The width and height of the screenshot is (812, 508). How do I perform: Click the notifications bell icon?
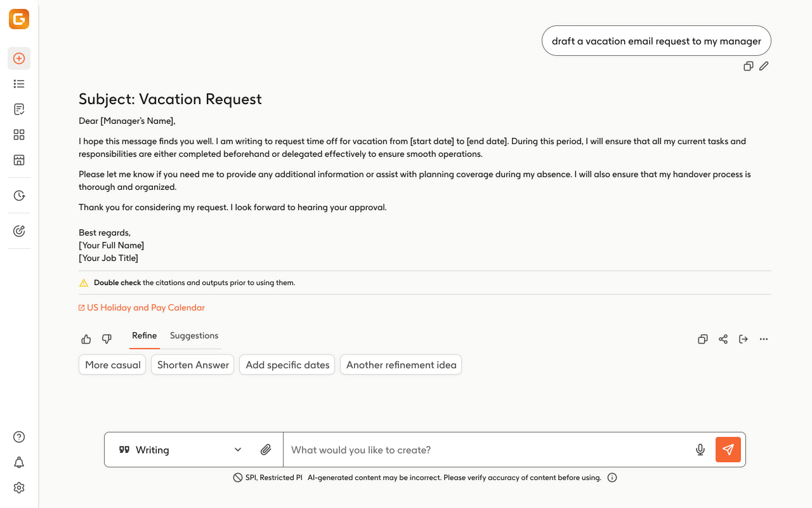[x=19, y=462]
